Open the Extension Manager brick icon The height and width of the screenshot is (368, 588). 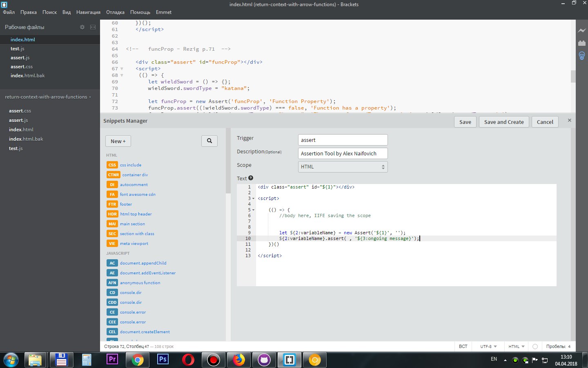(582, 43)
